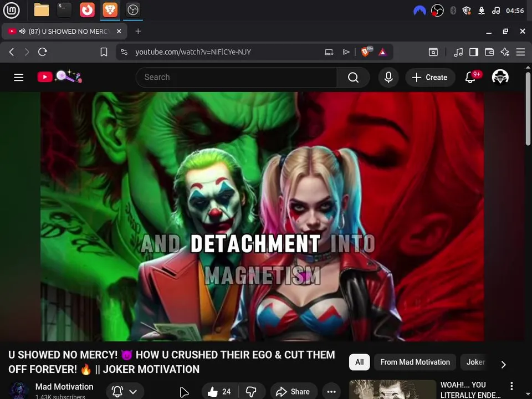
Task: Click the search magnifier button
Action: coord(353,78)
